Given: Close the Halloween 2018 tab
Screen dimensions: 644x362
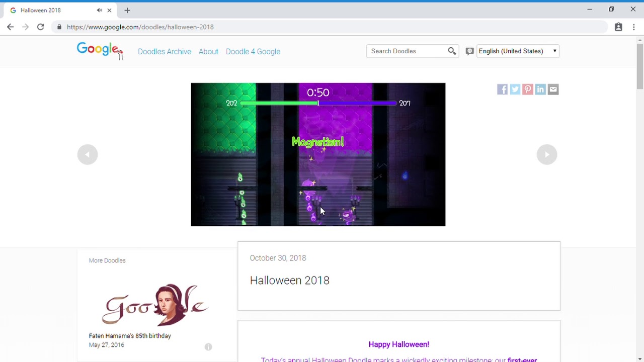Looking at the screenshot, I should tap(109, 10).
